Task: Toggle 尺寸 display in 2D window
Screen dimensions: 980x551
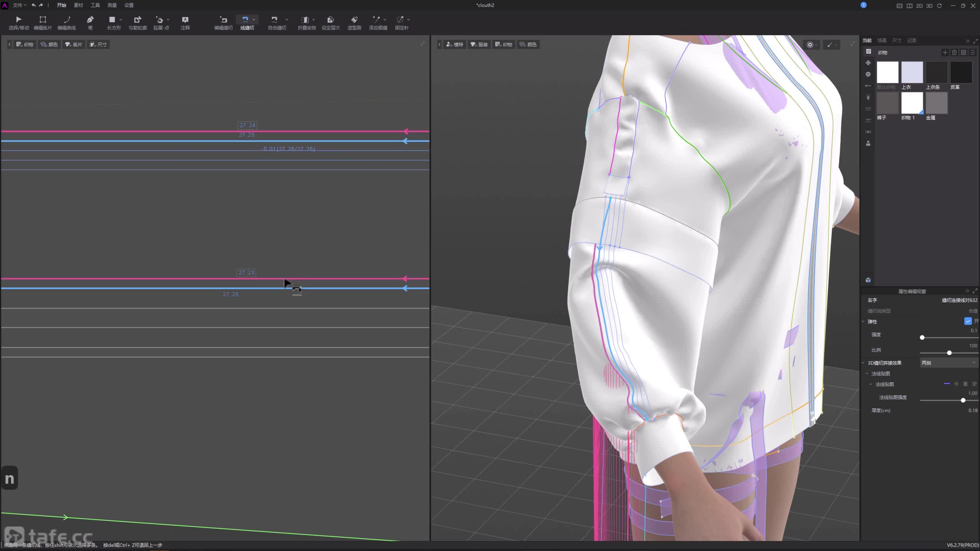Action: (98, 44)
